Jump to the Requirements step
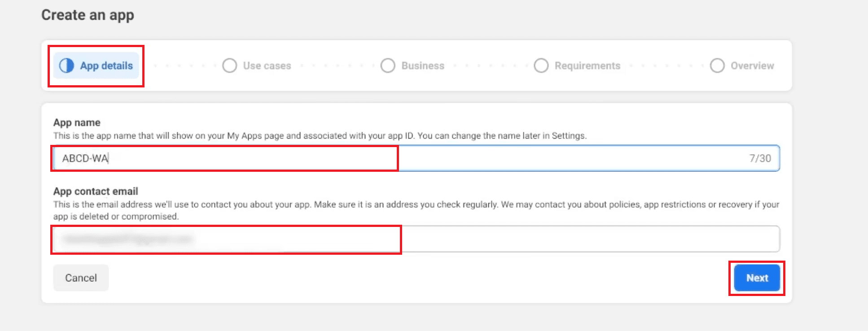This screenshot has height=331, width=868. pos(577,65)
